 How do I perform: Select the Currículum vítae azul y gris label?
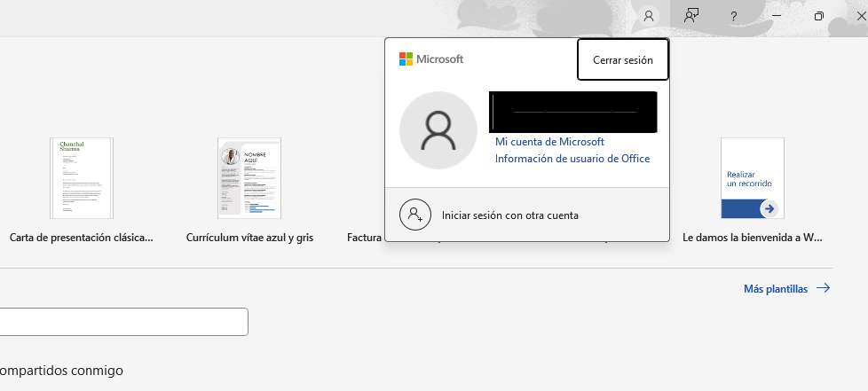[249, 238]
